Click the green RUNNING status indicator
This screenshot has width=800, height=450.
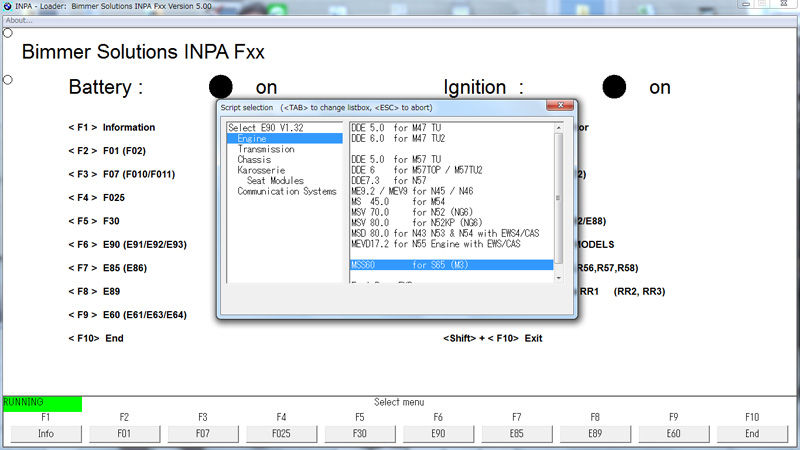click(42, 404)
